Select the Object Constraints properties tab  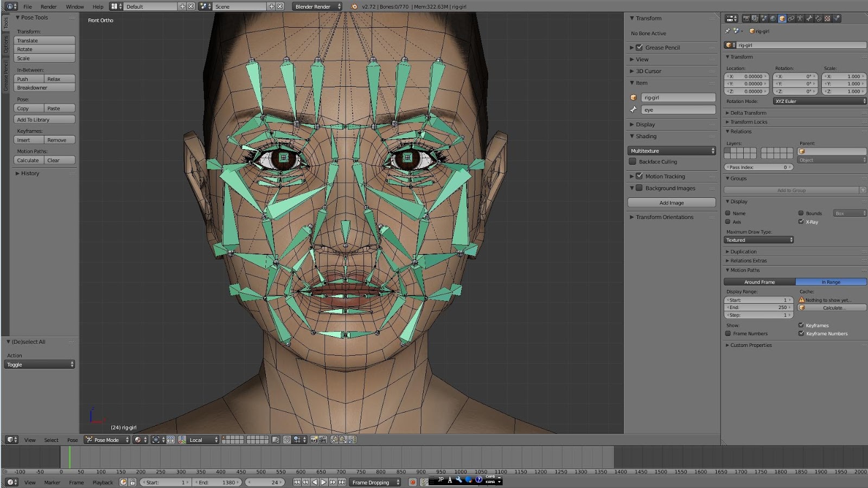point(791,18)
